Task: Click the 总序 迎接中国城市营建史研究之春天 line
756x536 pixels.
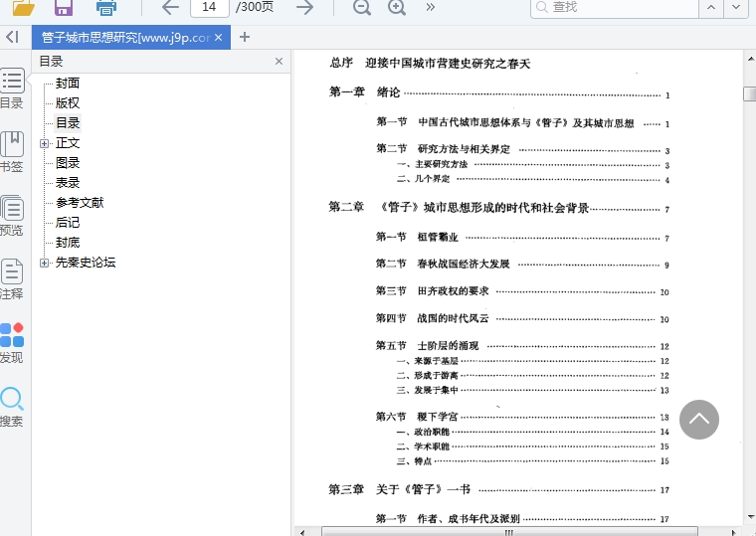Action: click(430, 63)
